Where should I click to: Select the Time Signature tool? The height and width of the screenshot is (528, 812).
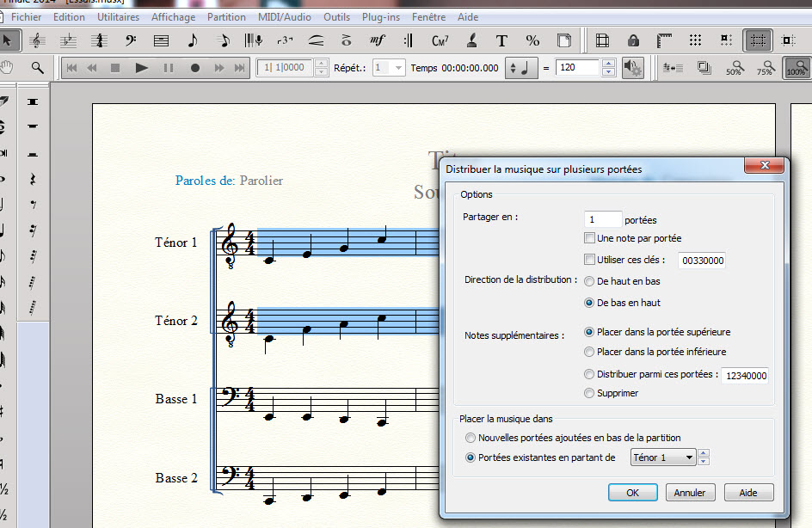point(100,40)
